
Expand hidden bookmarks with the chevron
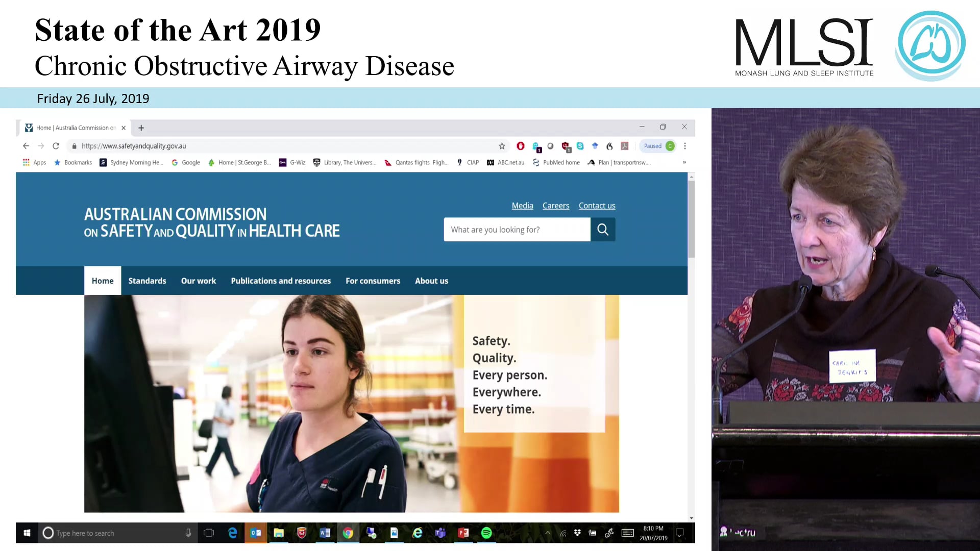pyautogui.click(x=684, y=162)
